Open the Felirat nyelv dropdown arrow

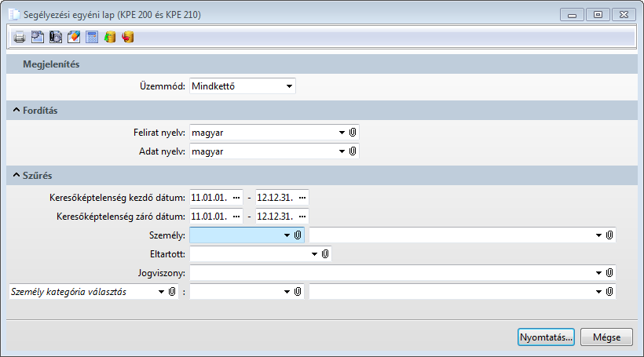pos(342,133)
